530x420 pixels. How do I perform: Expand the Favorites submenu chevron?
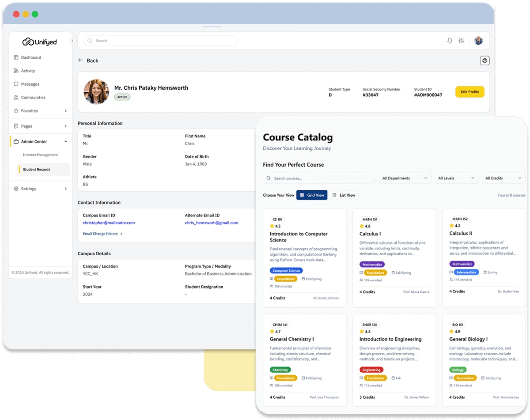66,110
